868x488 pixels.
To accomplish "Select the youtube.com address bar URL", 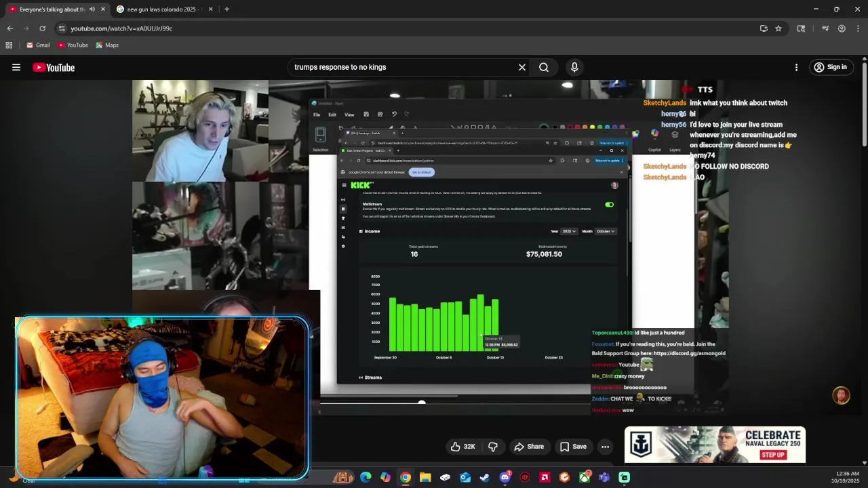I will 121,28.
